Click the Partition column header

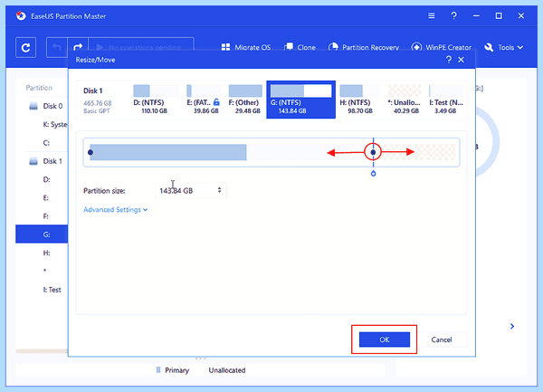tap(39, 88)
